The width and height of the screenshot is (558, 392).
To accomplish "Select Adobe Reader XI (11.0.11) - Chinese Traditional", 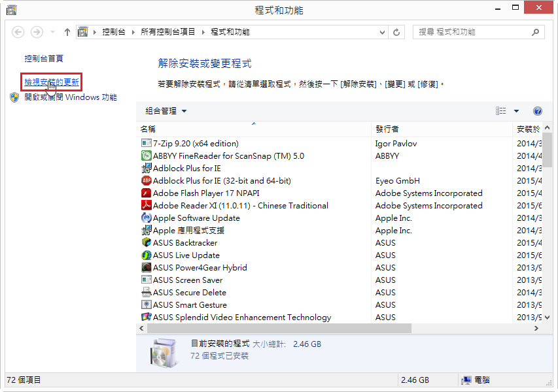I will (241, 206).
